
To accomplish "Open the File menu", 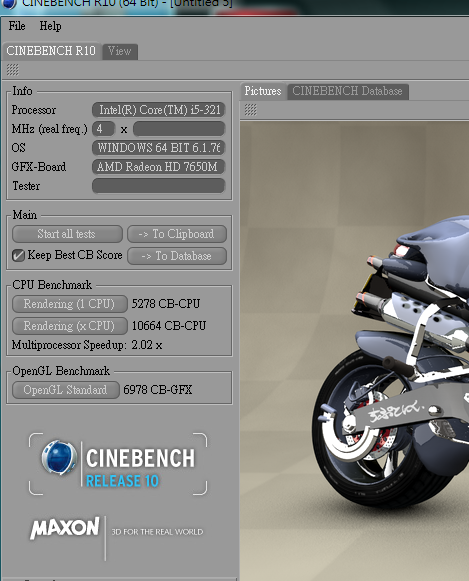I will [17, 26].
